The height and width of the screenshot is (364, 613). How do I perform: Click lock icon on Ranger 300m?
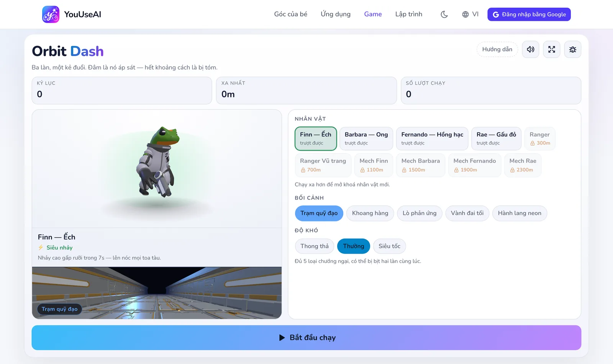tap(532, 143)
